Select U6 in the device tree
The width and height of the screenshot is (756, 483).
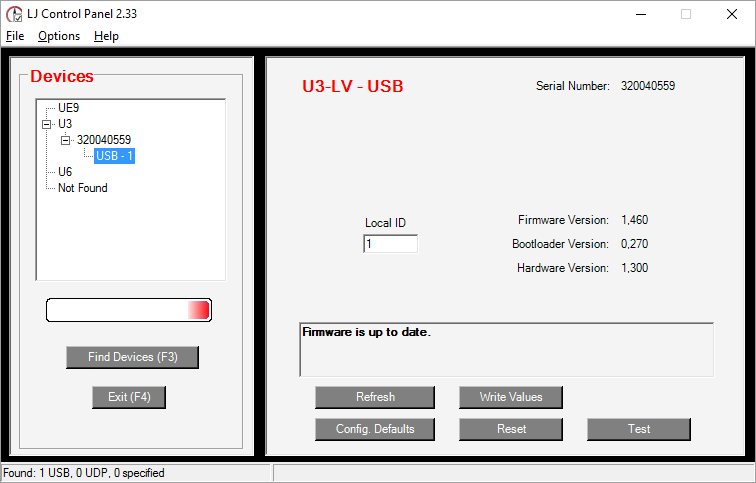tap(65, 172)
